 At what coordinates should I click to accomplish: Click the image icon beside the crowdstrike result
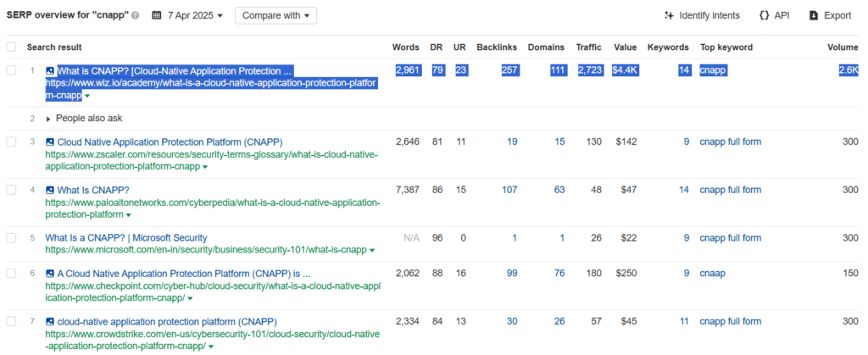click(50, 322)
